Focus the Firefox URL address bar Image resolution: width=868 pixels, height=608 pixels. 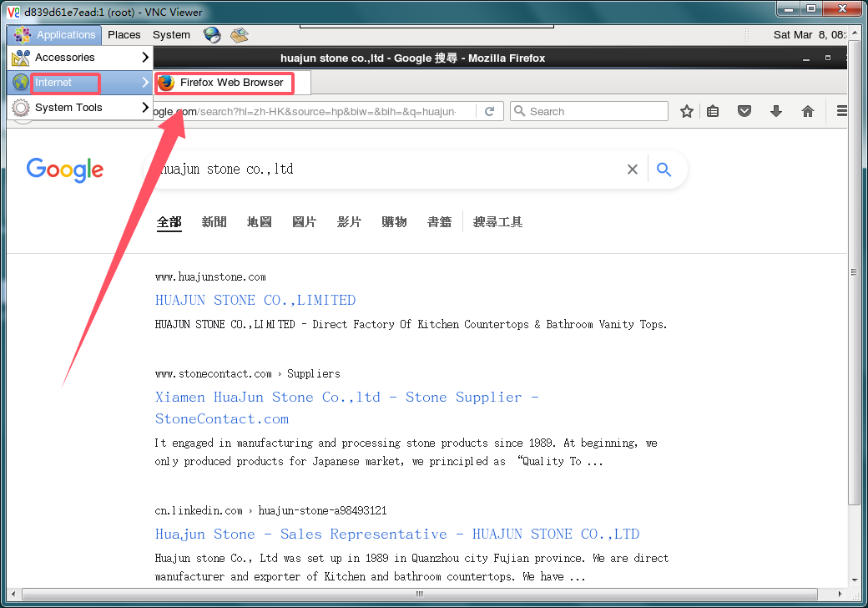pos(313,111)
